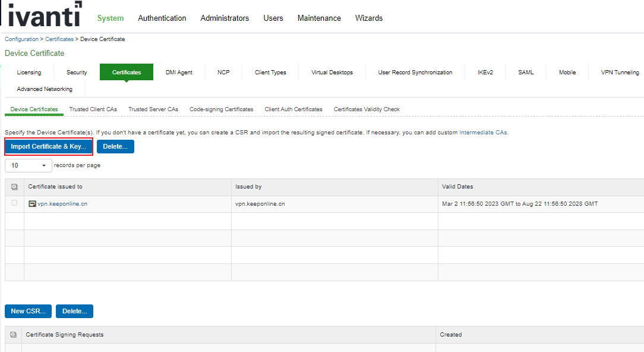644x352 pixels.
Task: Switch to the Trusted Client CAs tab
Action: (93, 109)
